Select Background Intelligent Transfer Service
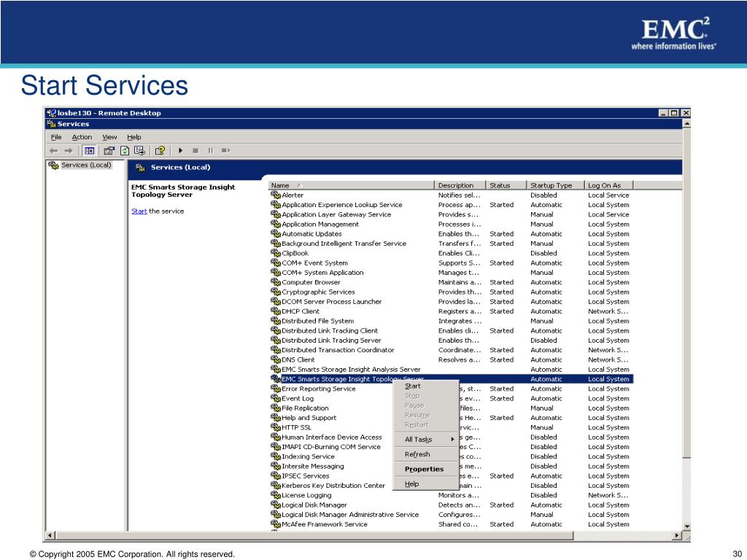The image size is (747, 560). click(x=451, y=244)
